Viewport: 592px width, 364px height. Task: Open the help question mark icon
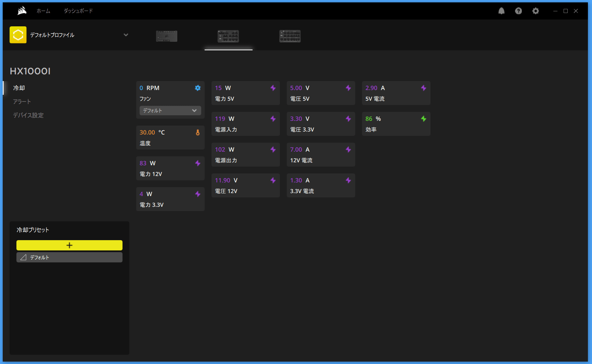click(x=518, y=11)
